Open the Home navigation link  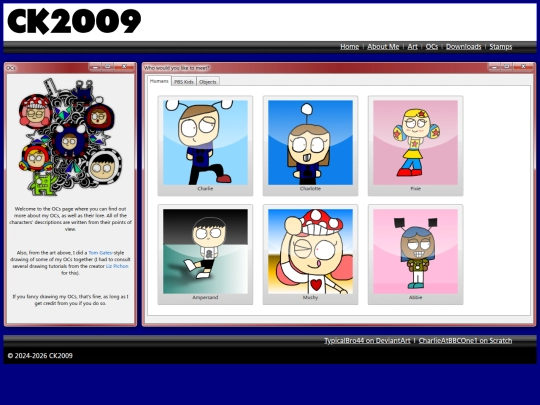350,46
